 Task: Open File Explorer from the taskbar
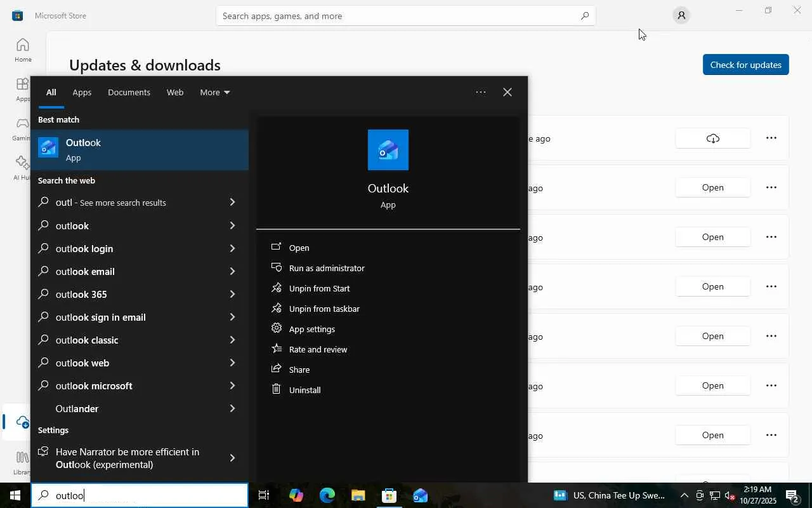[x=358, y=495]
